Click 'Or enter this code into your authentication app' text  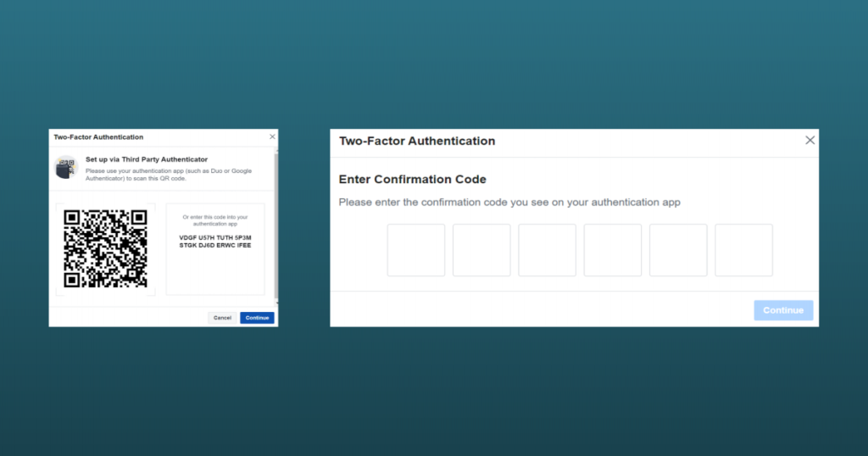coord(215,220)
